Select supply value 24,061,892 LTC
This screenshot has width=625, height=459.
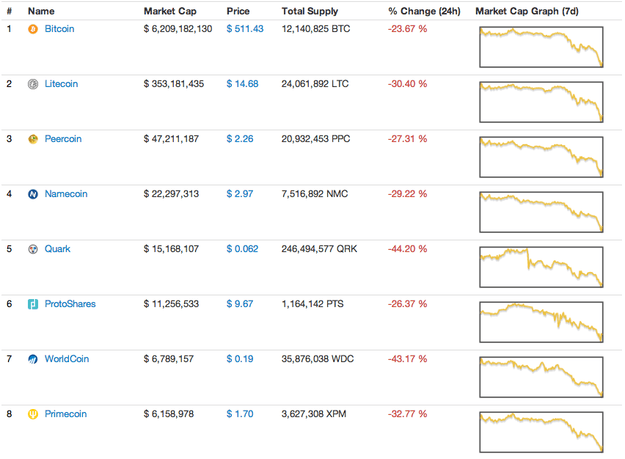pos(315,84)
